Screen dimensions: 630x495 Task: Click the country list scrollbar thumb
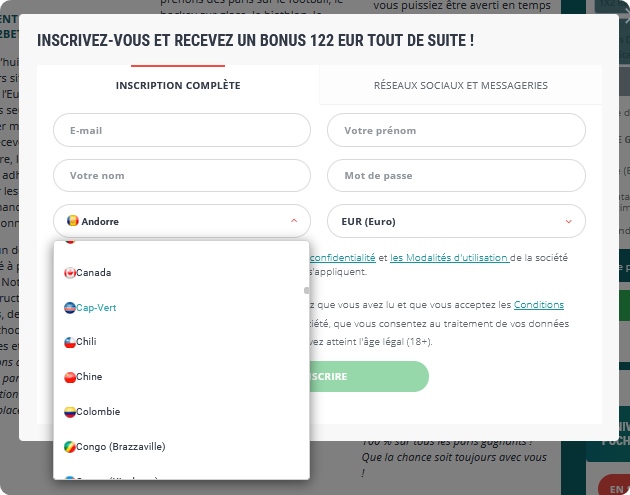coord(307,290)
